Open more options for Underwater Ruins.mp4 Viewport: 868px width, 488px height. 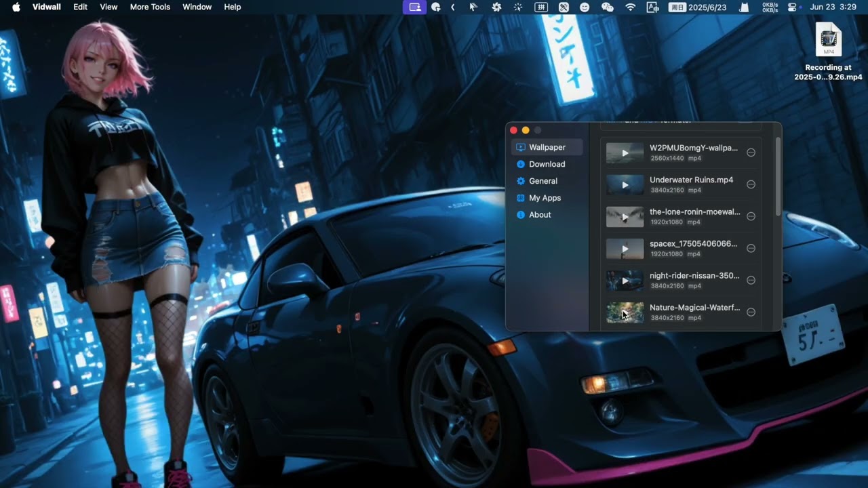point(751,184)
